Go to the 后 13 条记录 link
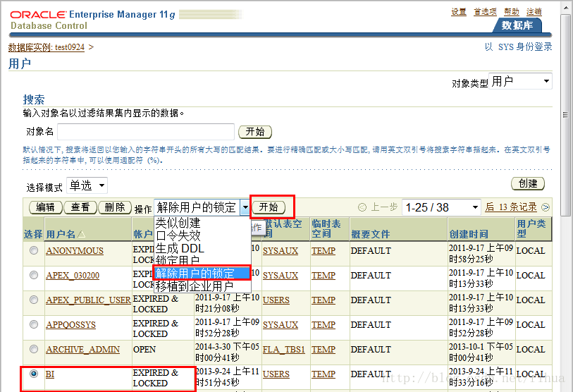The width and height of the screenshot is (573, 392). [511, 207]
